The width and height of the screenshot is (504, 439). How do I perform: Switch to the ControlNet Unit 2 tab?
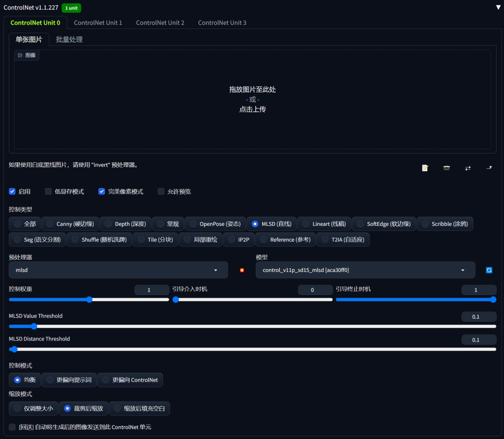(160, 22)
